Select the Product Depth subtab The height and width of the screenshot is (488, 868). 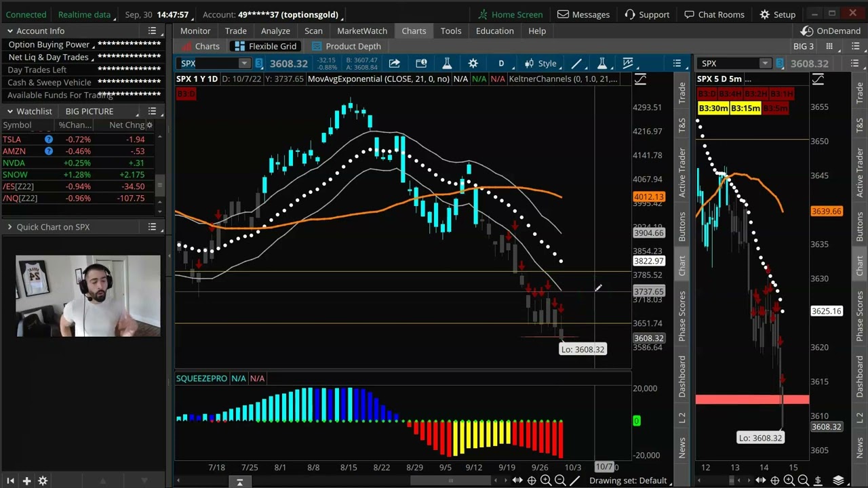(x=346, y=46)
